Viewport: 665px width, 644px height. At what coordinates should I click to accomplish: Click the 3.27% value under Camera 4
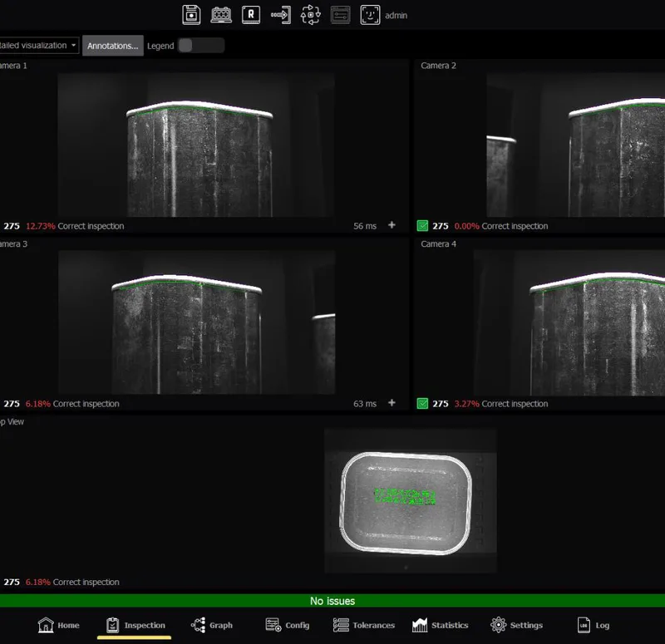[x=466, y=404]
